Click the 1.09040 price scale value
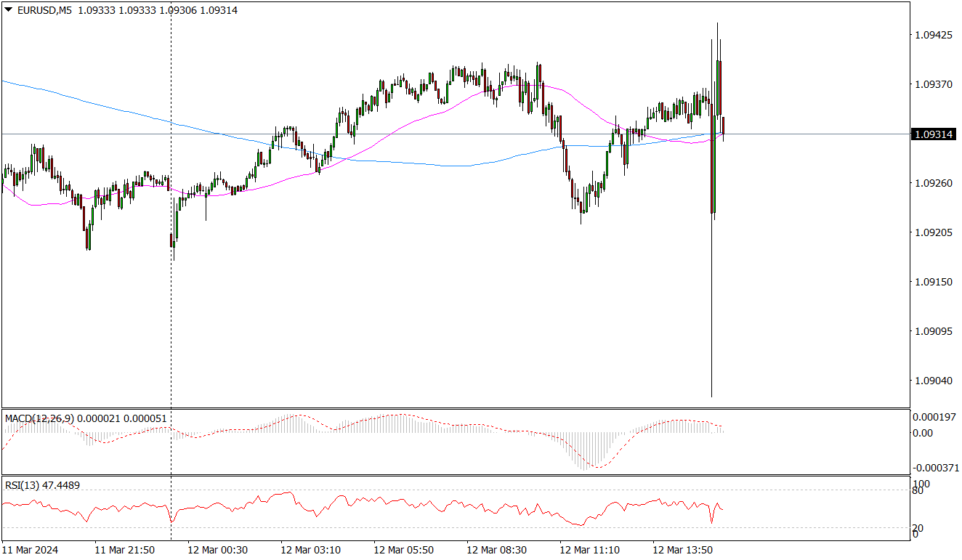Image resolution: width=962 pixels, height=560 pixels. point(932,381)
